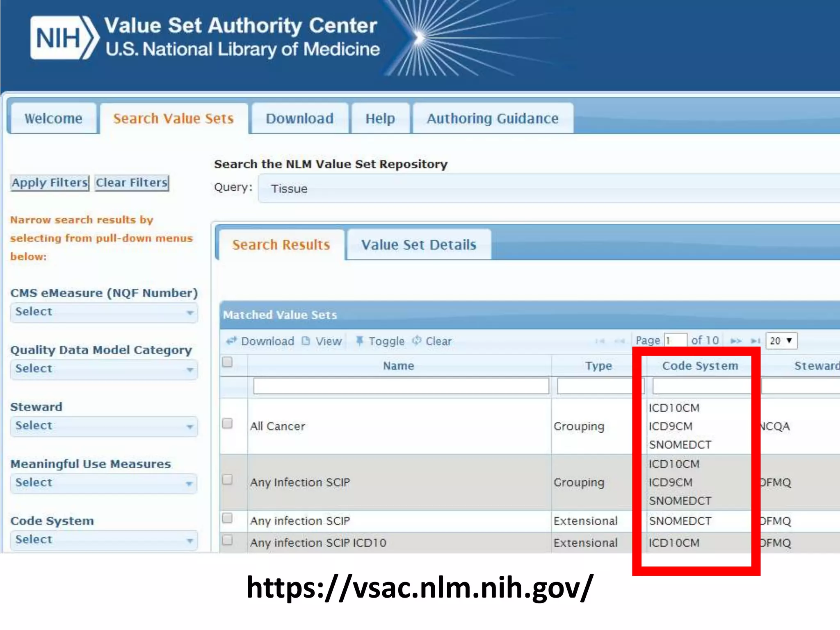This screenshot has width=840, height=630.
Task: Go to last page of results
Action: 756,341
